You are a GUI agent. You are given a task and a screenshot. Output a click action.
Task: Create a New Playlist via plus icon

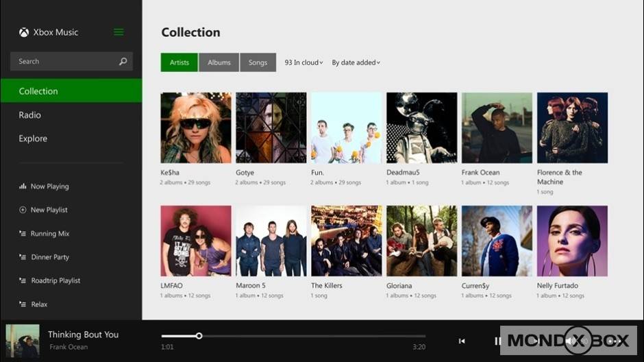coord(23,210)
